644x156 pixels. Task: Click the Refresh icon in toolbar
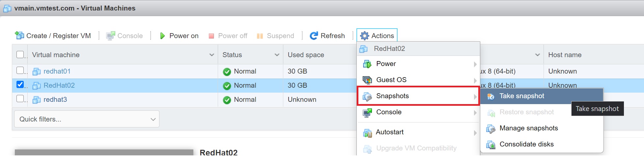[314, 35]
